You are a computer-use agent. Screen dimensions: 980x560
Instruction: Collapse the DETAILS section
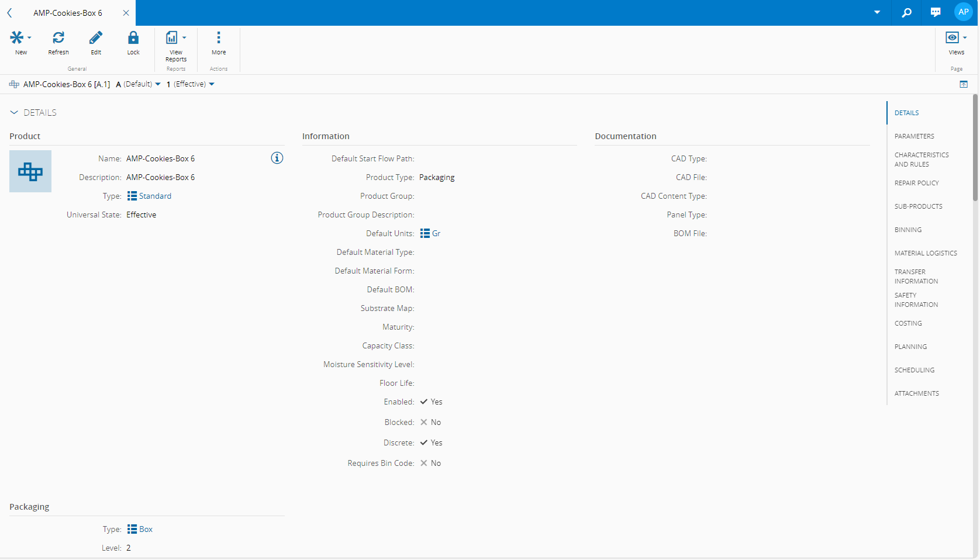tap(14, 113)
